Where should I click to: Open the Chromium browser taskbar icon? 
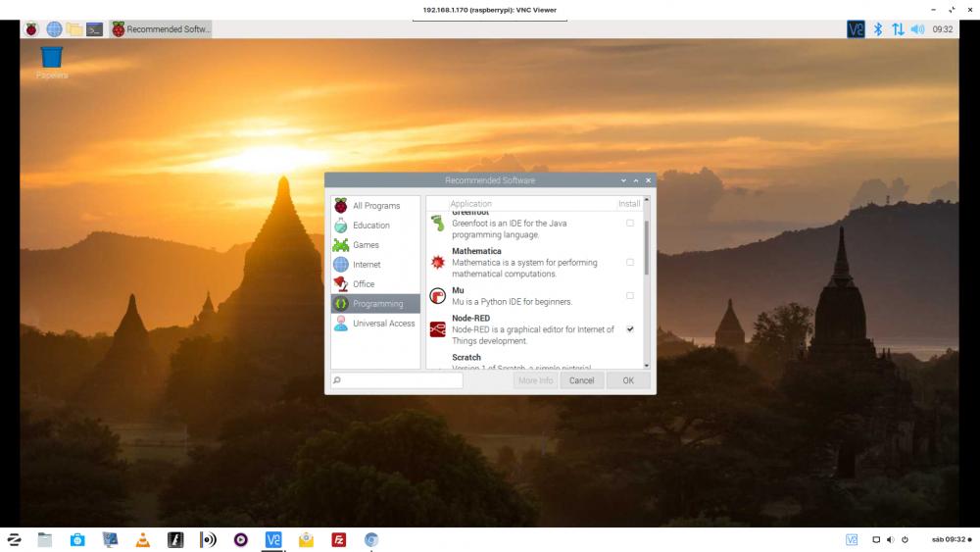371,540
